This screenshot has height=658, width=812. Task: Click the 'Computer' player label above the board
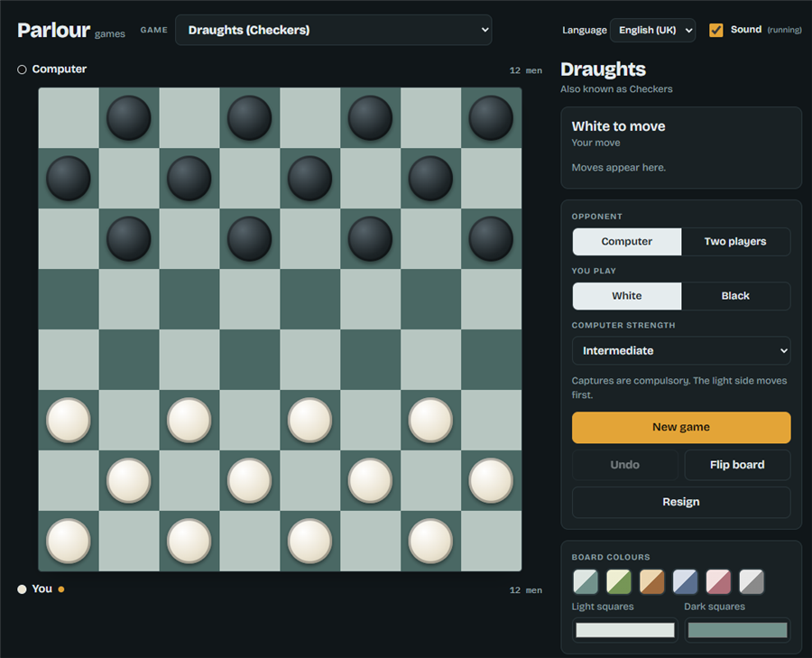[59, 69]
